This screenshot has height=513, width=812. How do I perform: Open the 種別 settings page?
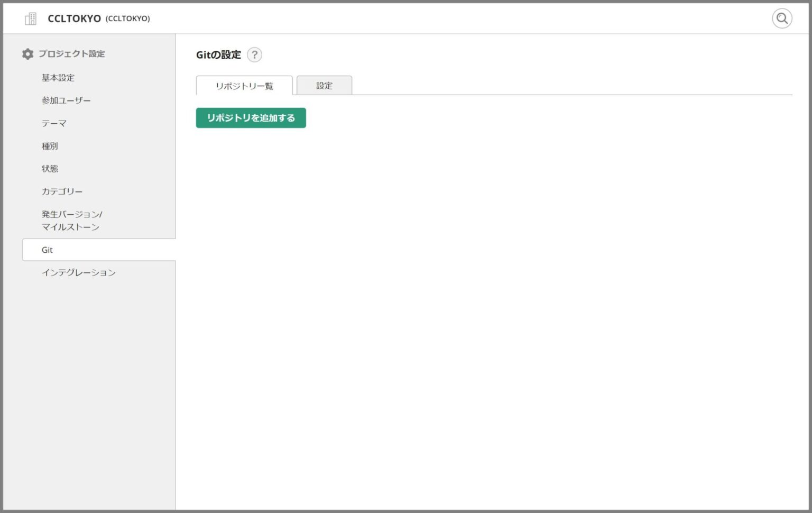click(x=50, y=145)
